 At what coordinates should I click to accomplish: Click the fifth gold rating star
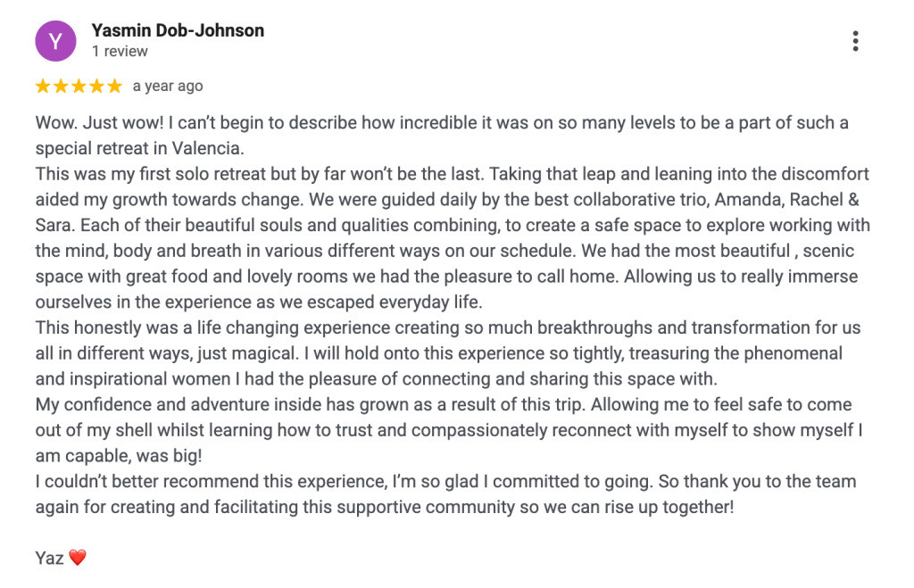(x=114, y=87)
